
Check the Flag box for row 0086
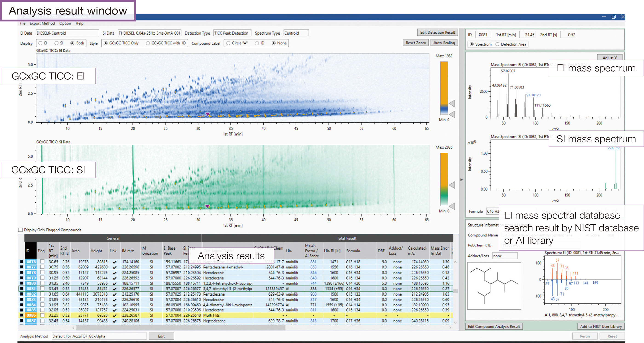(43, 315)
